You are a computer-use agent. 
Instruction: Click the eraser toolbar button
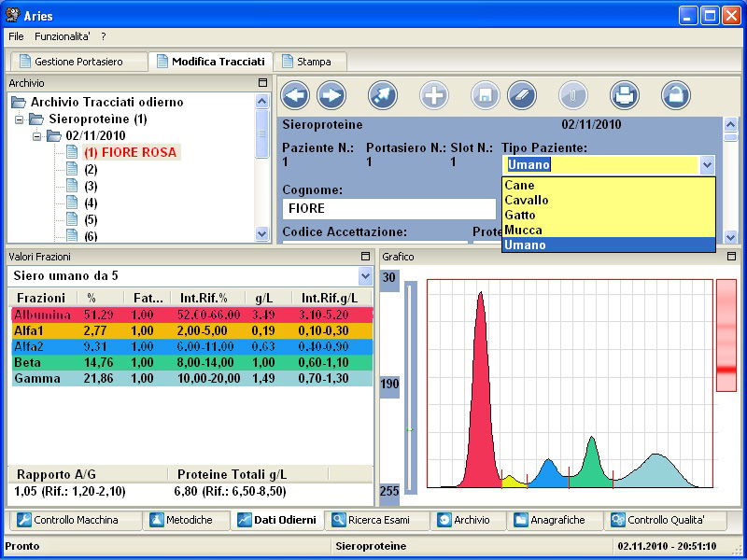[x=522, y=95]
